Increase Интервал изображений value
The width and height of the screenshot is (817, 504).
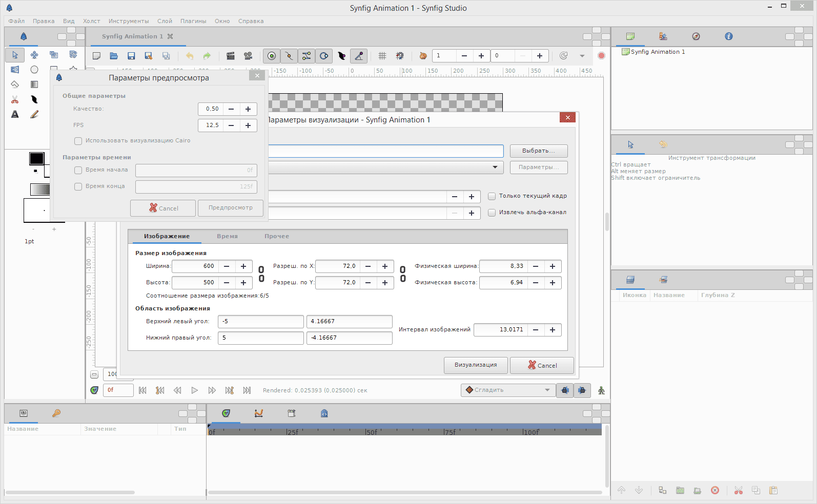553,330
